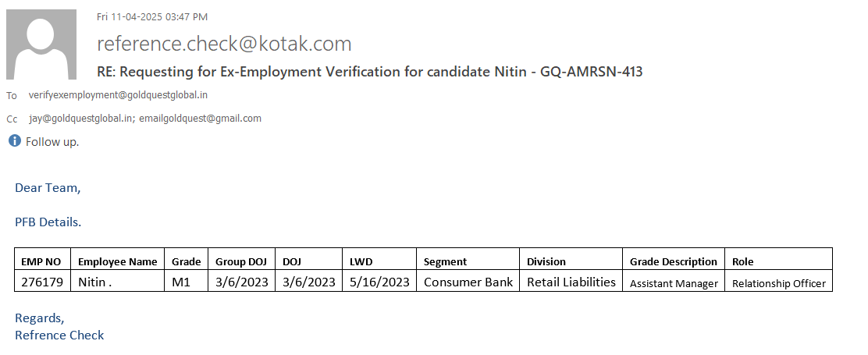This screenshot has height=355, width=868.
Task: Click the email subject line
Action: click(369, 72)
